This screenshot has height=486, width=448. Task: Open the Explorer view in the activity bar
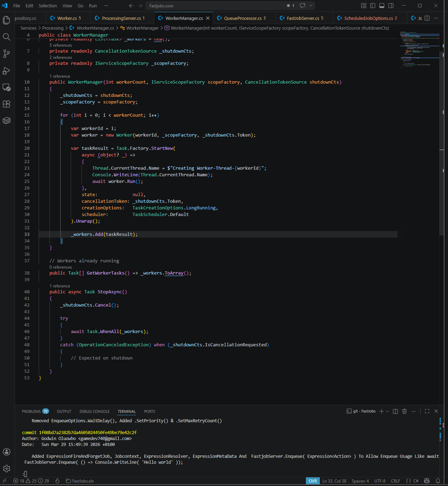point(6,20)
